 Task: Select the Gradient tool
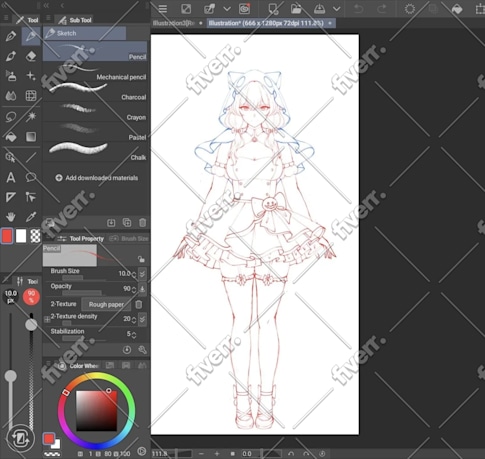(x=31, y=137)
